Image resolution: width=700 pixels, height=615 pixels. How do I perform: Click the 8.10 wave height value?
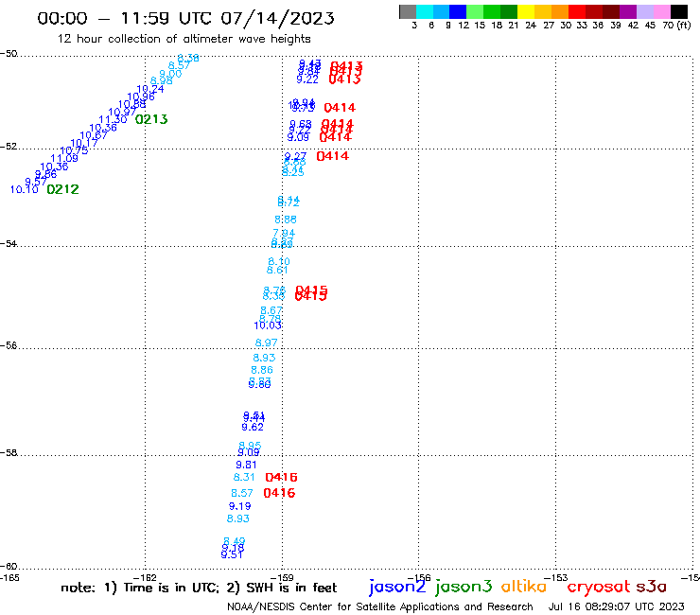(x=279, y=261)
